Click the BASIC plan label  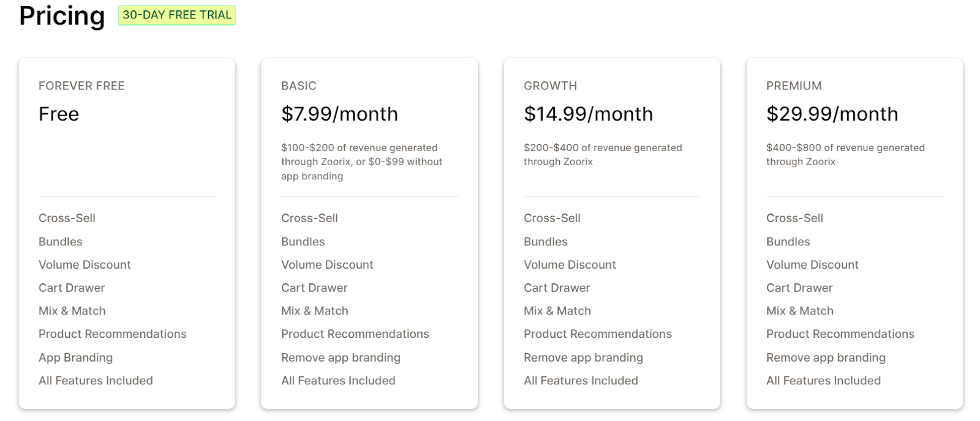[x=299, y=86]
